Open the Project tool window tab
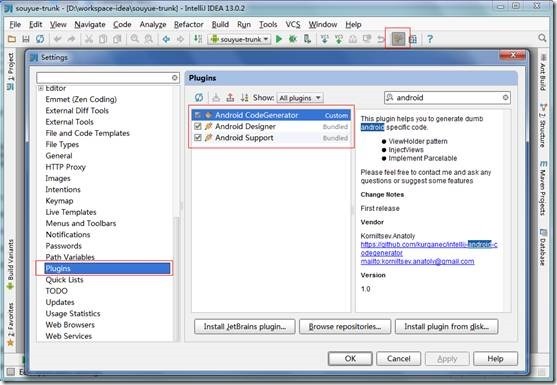 (10, 71)
